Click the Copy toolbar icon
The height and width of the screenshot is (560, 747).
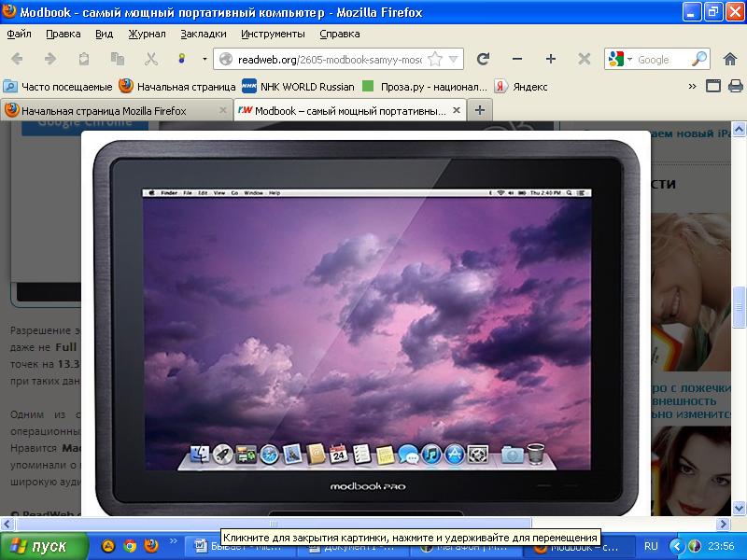[x=118, y=59]
